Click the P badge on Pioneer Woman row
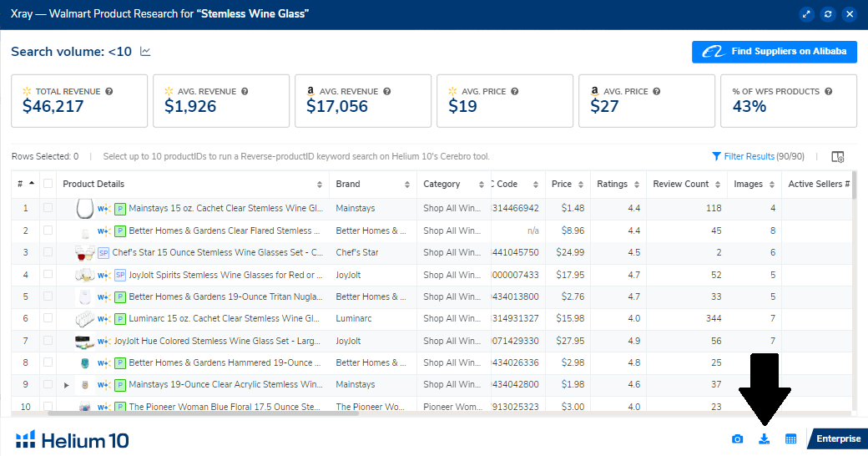The height and width of the screenshot is (456, 868). click(119, 408)
